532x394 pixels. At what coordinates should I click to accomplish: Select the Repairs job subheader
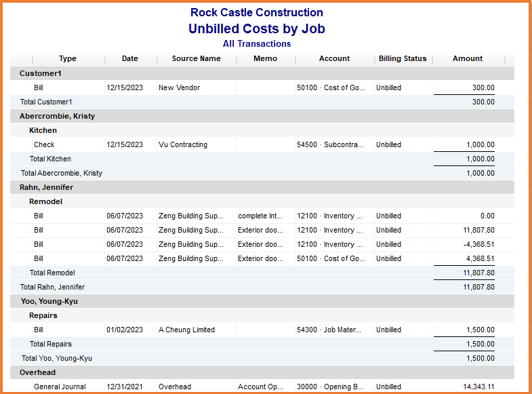point(262,315)
